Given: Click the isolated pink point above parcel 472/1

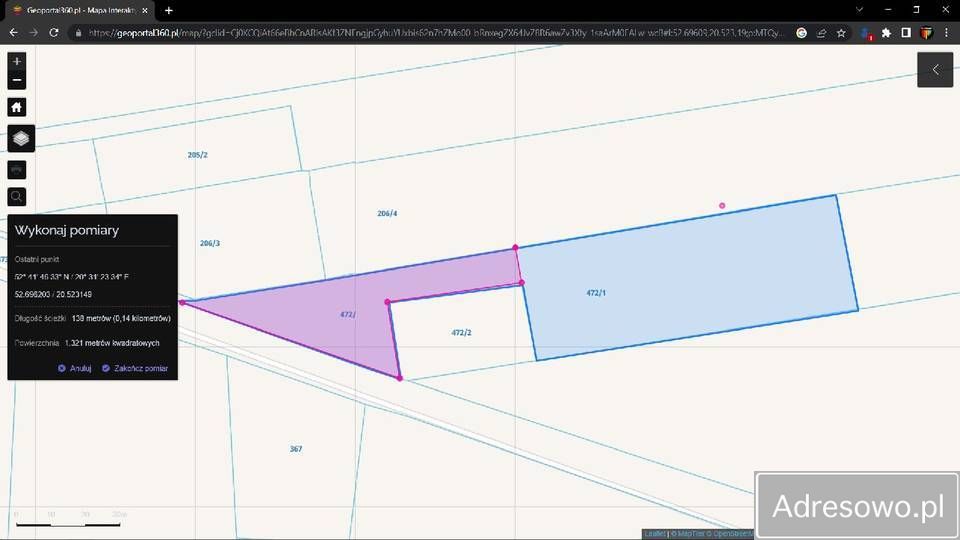Looking at the screenshot, I should point(722,206).
